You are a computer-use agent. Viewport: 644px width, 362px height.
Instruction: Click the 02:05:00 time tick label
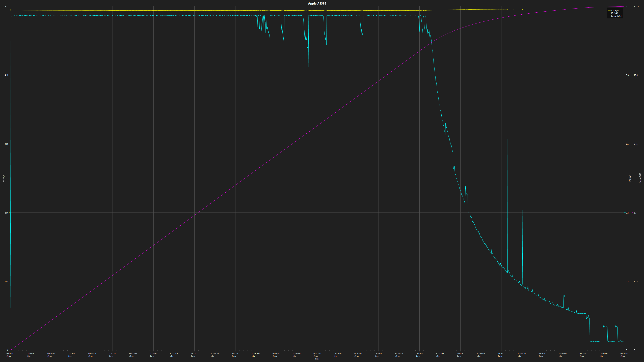coord(317,353)
